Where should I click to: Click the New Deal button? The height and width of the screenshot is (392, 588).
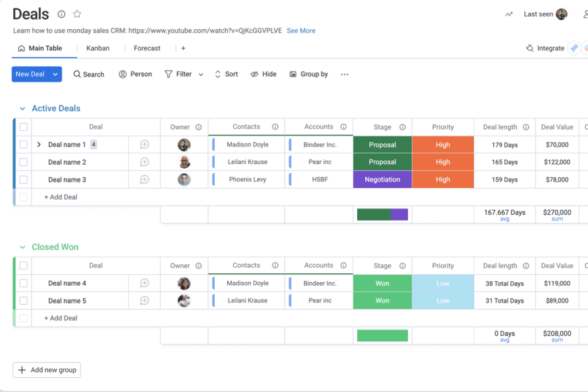click(30, 74)
